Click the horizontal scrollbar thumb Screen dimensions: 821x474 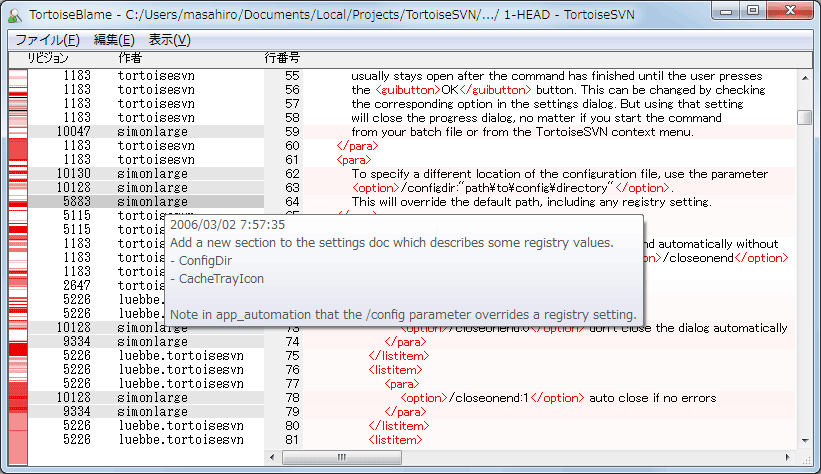pyautogui.click(x=342, y=457)
